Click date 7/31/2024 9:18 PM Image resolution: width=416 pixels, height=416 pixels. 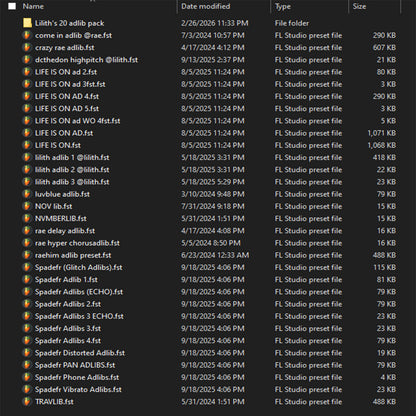coord(213,206)
